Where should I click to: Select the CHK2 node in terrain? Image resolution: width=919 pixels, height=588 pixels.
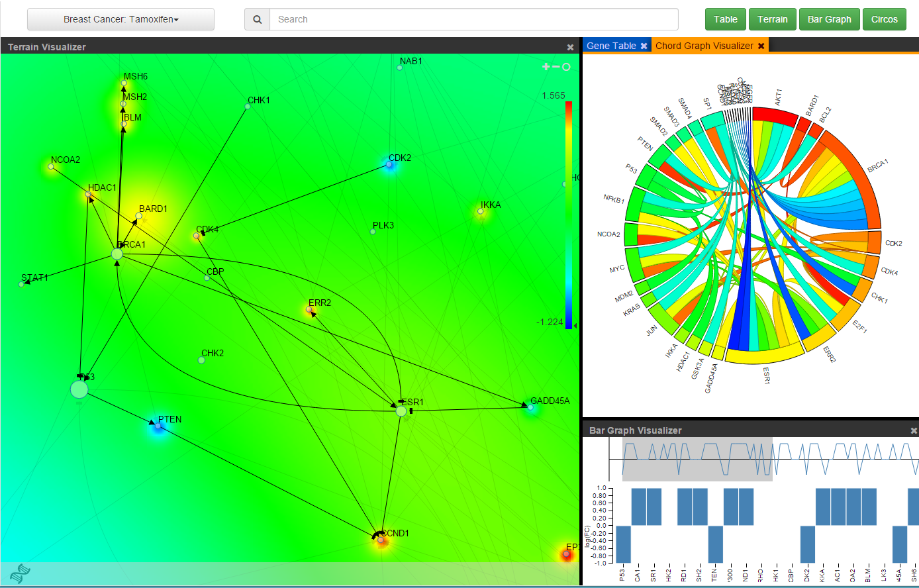click(x=201, y=360)
